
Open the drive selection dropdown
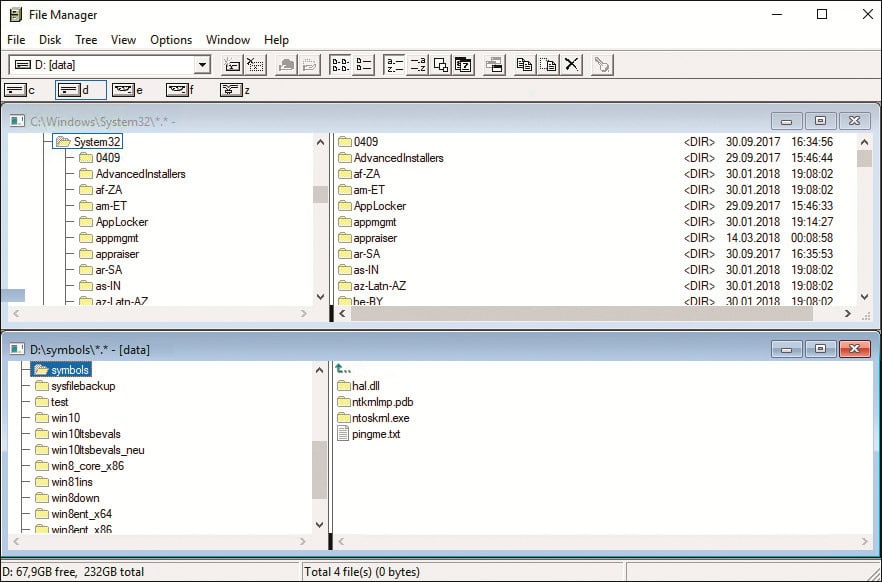[203, 63]
